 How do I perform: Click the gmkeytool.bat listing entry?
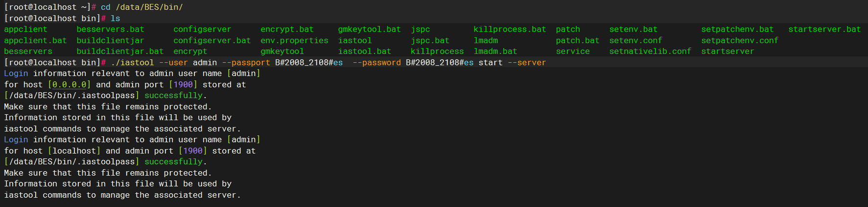tap(369, 29)
